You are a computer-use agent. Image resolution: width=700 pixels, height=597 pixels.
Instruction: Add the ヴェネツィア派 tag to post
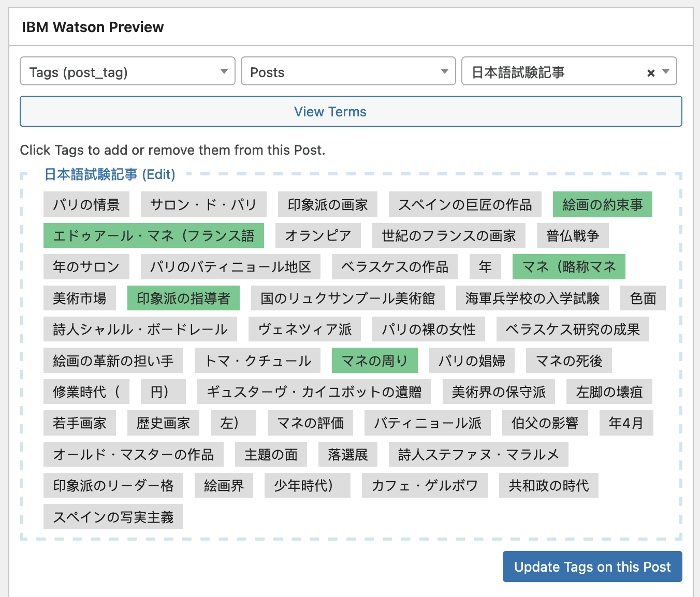tap(304, 330)
